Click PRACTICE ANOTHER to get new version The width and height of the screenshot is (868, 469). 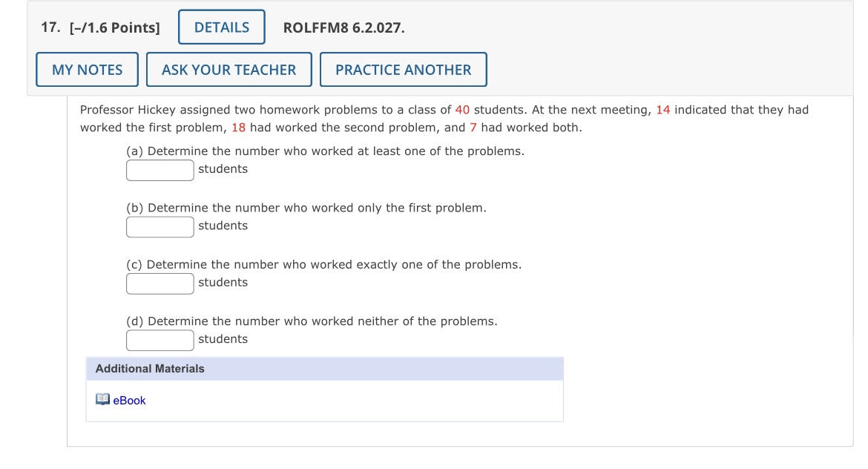(x=403, y=69)
